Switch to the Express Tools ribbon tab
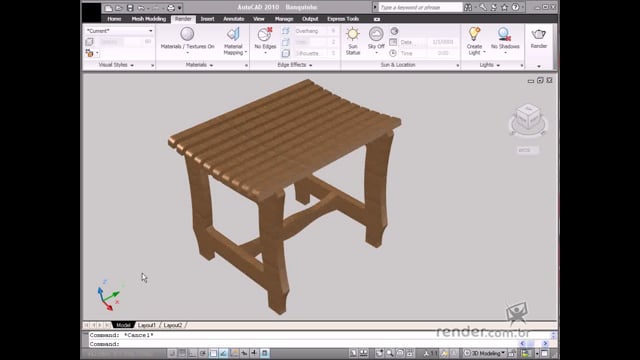The height and width of the screenshot is (360, 640). pos(343,19)
